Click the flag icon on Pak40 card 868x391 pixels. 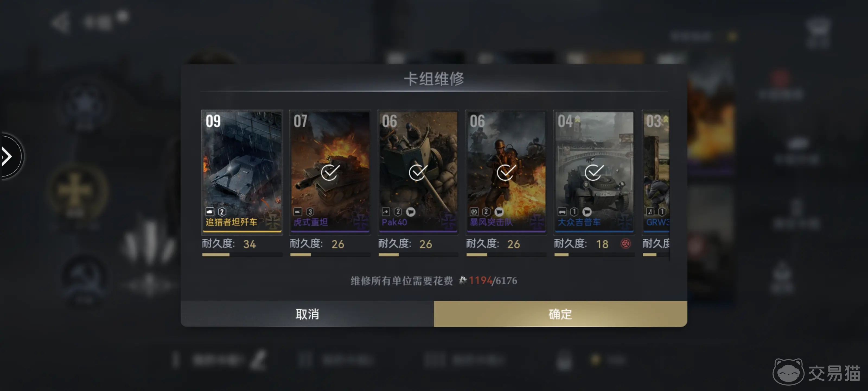[410, 212]
